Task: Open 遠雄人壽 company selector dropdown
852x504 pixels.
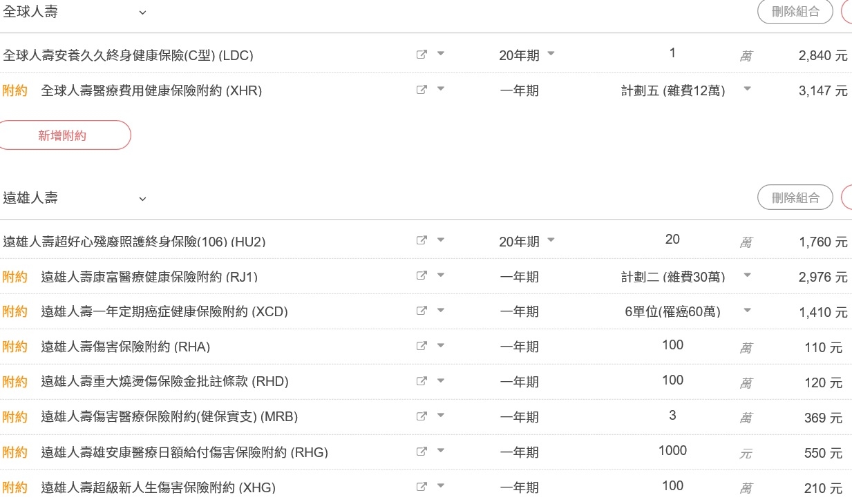Action: click(x=75, y=198)
